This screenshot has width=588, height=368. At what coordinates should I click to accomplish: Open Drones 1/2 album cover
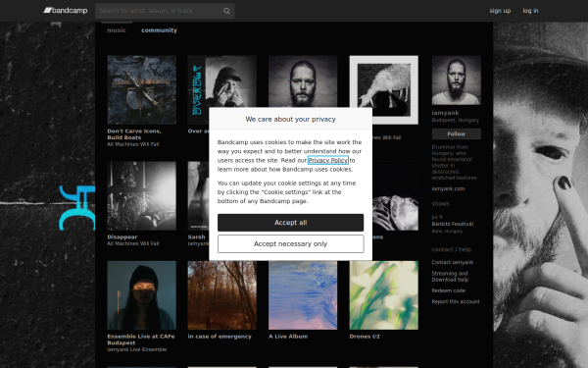click(384, 295)
